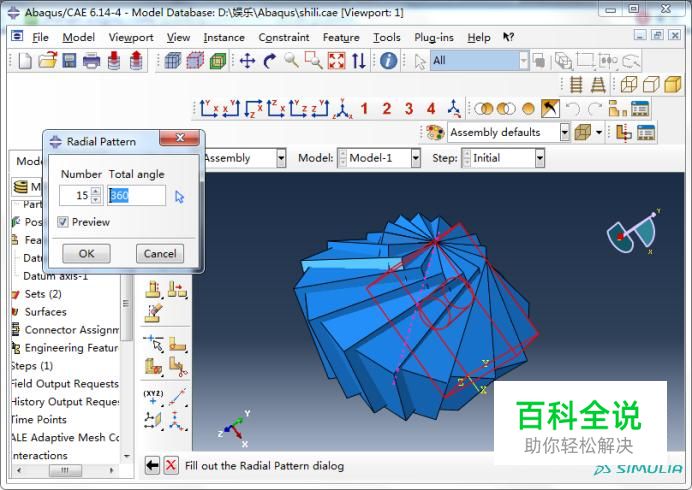Click OK in Radial Pattern dialog

click(x=86, y=253)
